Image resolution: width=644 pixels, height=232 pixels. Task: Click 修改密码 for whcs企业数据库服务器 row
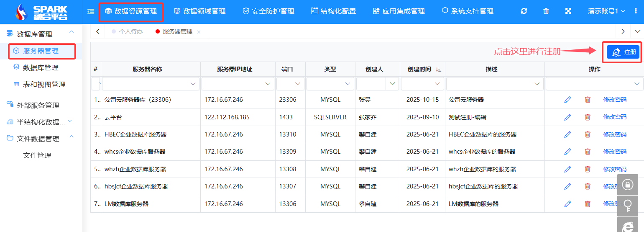coord(615,152)
